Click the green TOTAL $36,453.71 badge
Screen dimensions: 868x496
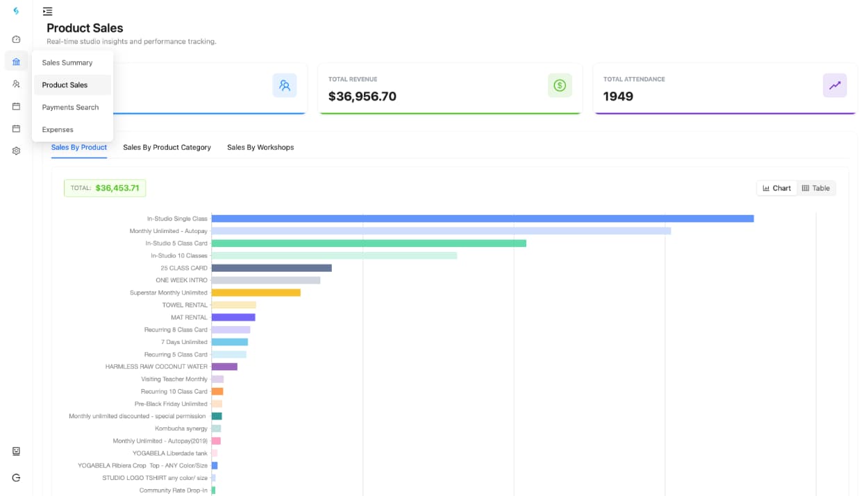click(x=105, y=188)
